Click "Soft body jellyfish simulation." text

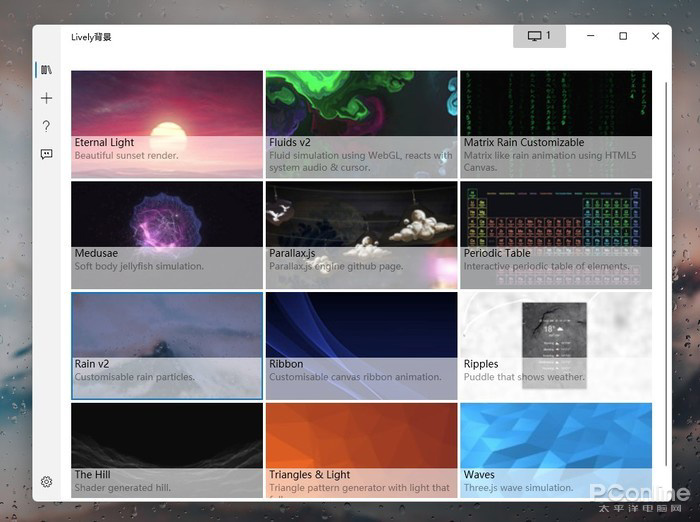(139, 266)
